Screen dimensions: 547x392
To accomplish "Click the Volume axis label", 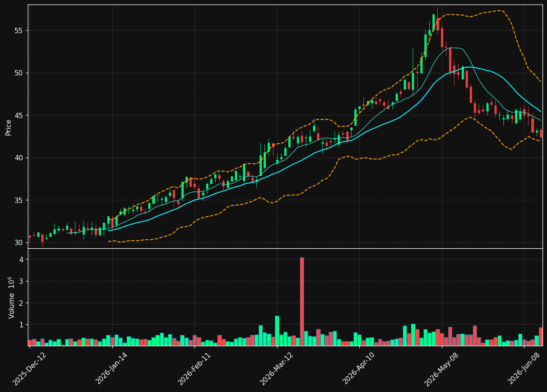I will pos(11,297).
